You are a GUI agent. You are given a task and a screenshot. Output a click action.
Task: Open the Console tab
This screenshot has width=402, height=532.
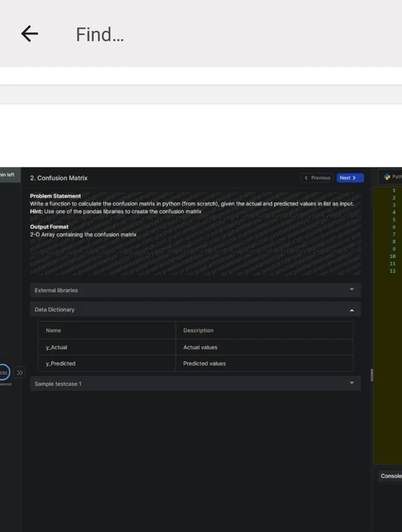pos(391,476)
